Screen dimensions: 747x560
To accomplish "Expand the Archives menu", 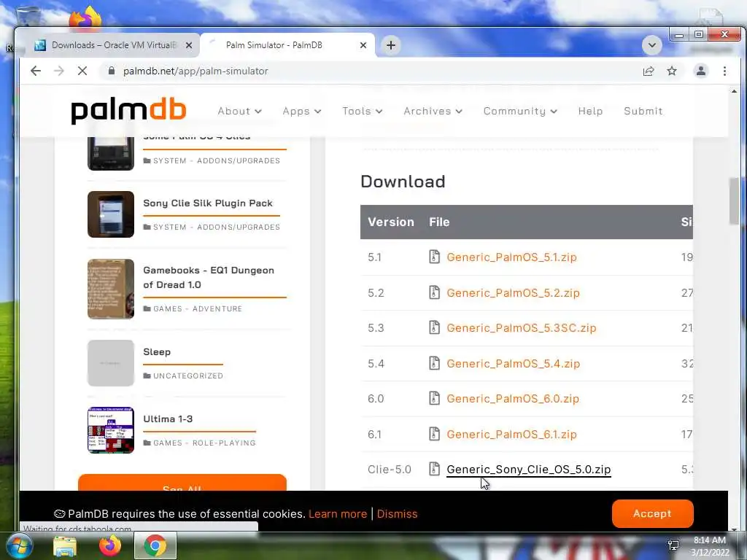I will (x=433, y=111).
